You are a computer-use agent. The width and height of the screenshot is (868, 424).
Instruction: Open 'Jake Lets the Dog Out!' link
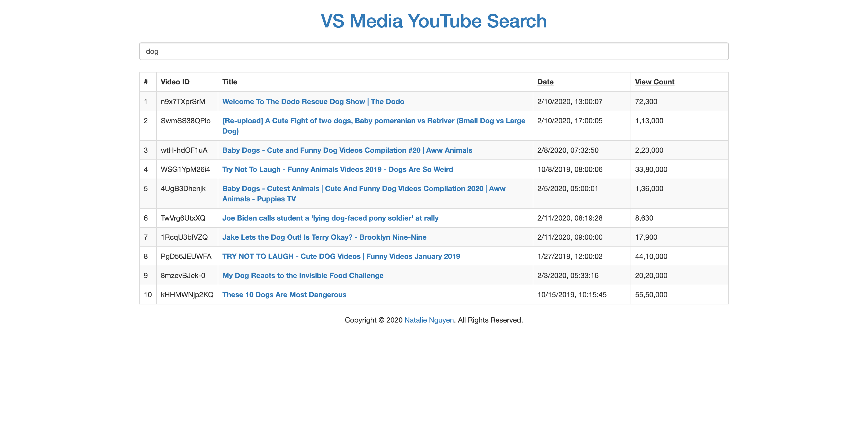coord(324,237)
